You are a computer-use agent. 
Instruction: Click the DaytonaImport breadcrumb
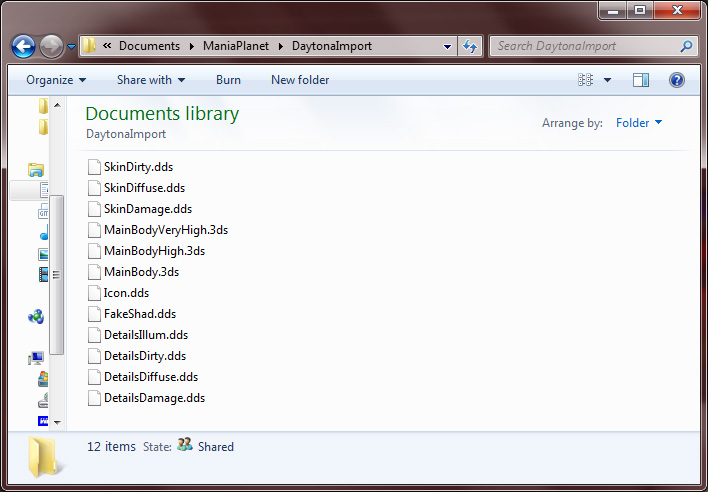332,46
